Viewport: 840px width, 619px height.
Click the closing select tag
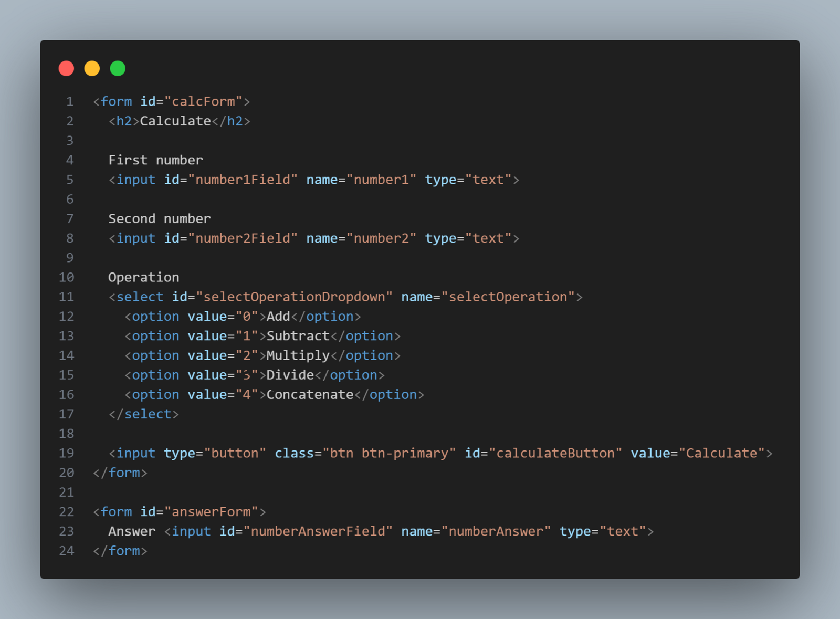143,414
